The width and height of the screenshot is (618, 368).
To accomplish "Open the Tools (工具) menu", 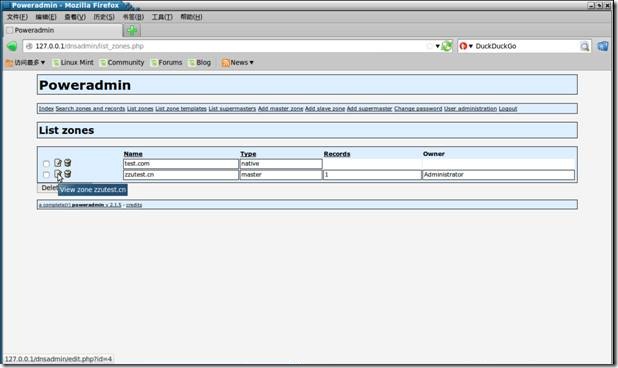I will [162, 17].
